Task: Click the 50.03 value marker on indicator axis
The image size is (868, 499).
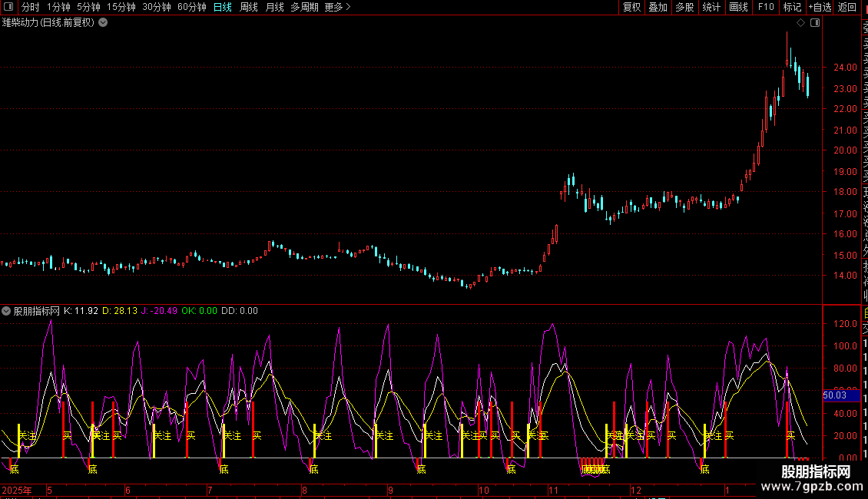Action: 834,395
